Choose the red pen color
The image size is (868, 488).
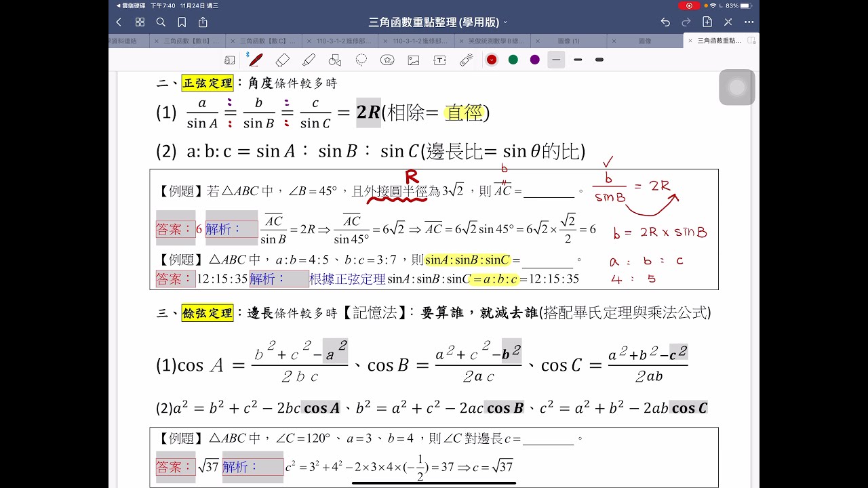[492, 60]
